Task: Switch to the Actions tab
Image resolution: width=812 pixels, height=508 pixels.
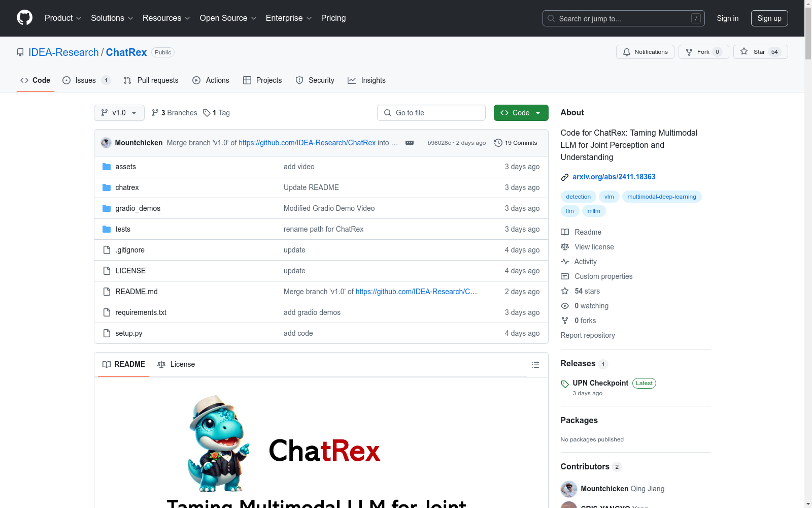Action: (211, 80)
